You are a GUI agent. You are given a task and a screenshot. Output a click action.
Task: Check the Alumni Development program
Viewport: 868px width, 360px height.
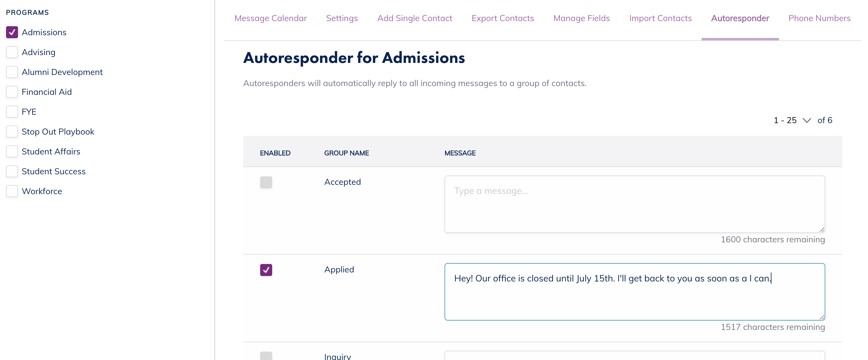(12, 72)
